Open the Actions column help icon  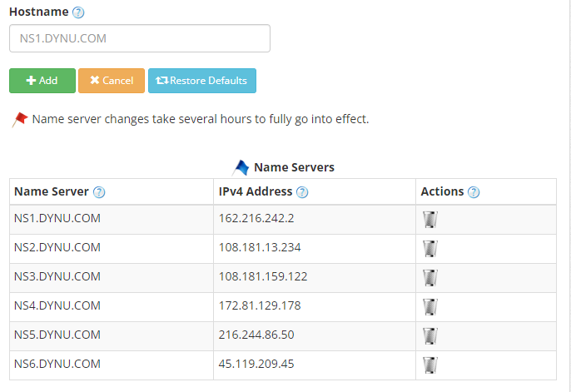(474, 192)
